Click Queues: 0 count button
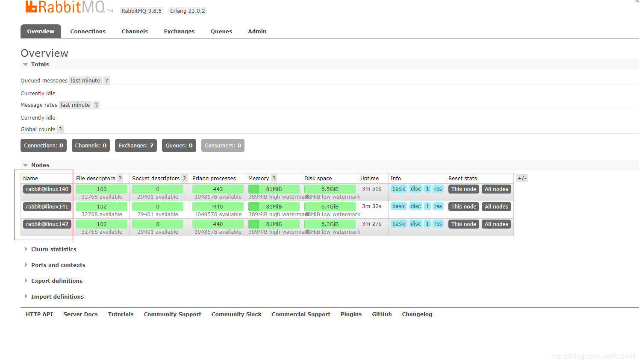 coord(179,146)
